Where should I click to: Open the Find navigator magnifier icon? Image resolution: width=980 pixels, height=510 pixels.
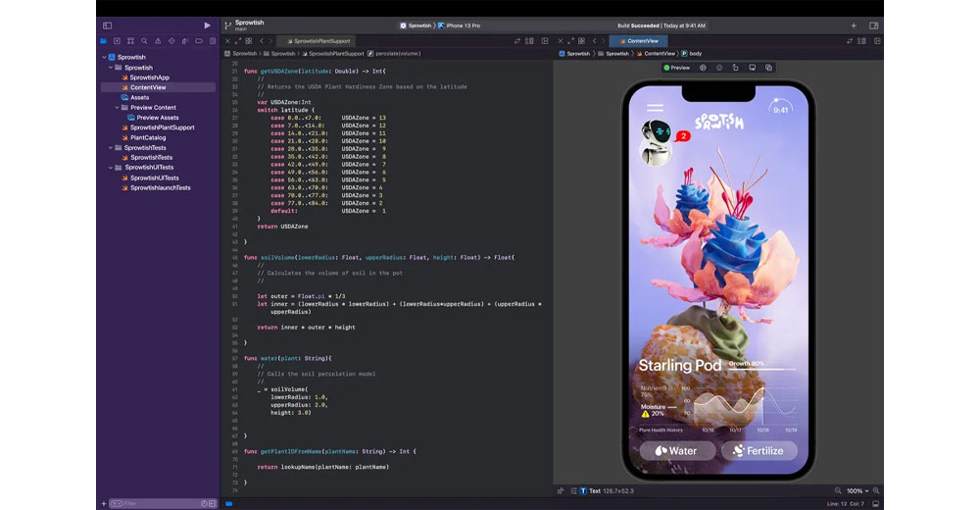(144, 41)
